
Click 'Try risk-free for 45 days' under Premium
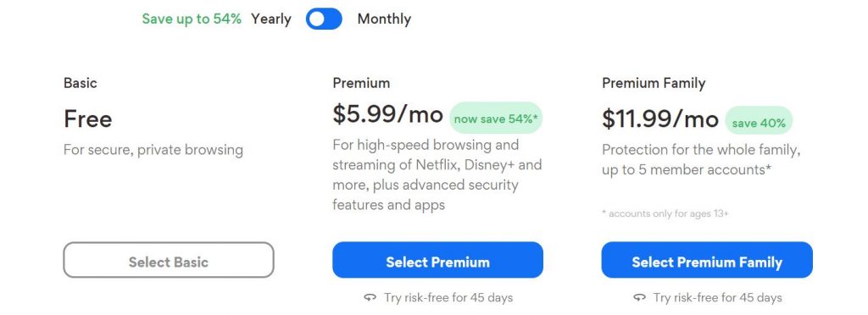click(448, 298)
